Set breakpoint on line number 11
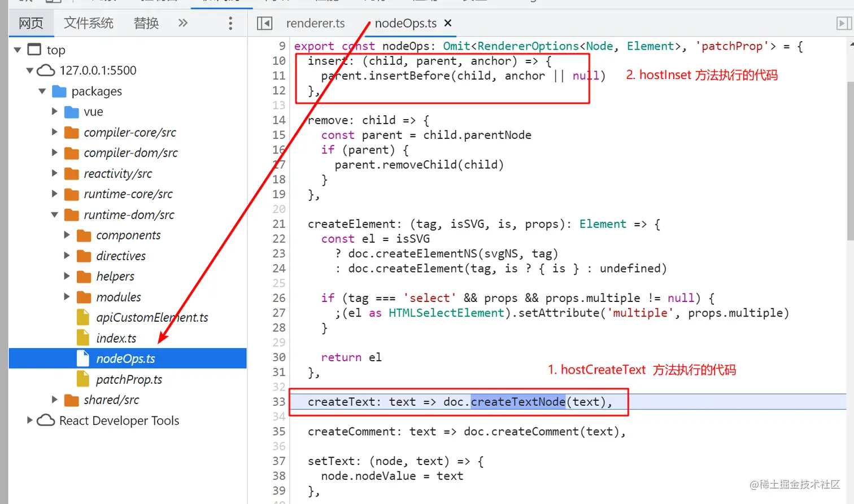Image resolution: width=854 pixels, height=504 pixels. point(279,76)
